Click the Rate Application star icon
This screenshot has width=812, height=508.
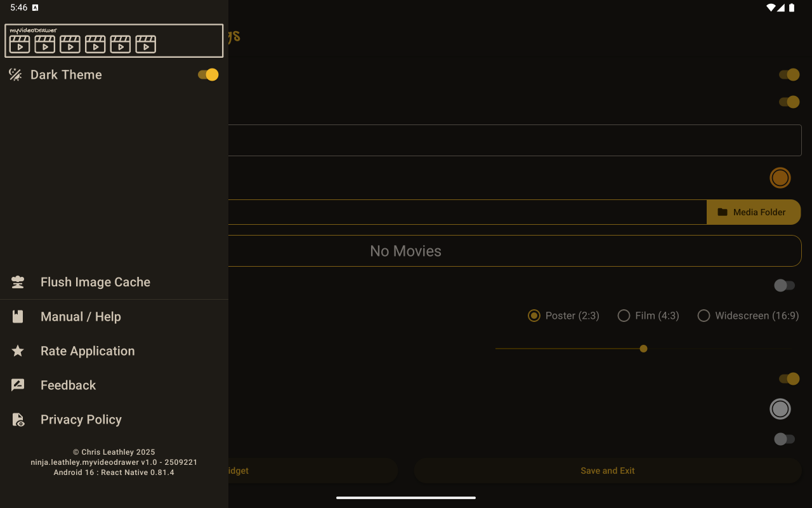tap(18, 351)
